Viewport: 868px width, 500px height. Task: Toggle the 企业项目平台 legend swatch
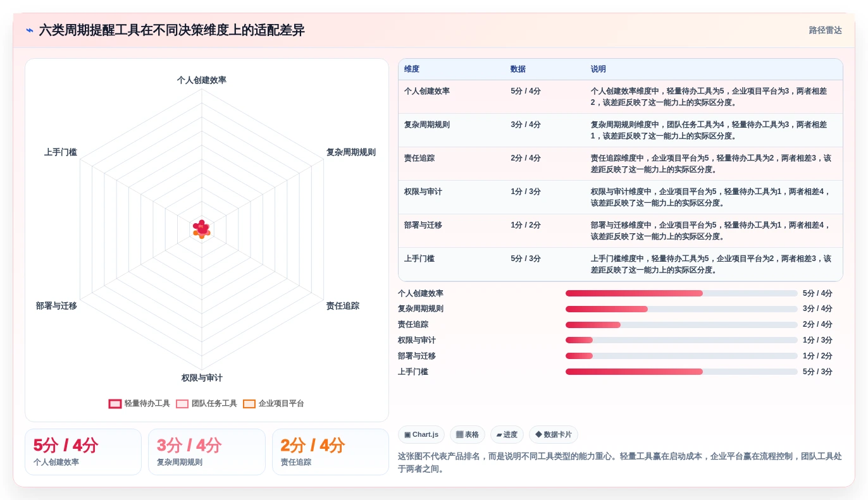(249, 404)
